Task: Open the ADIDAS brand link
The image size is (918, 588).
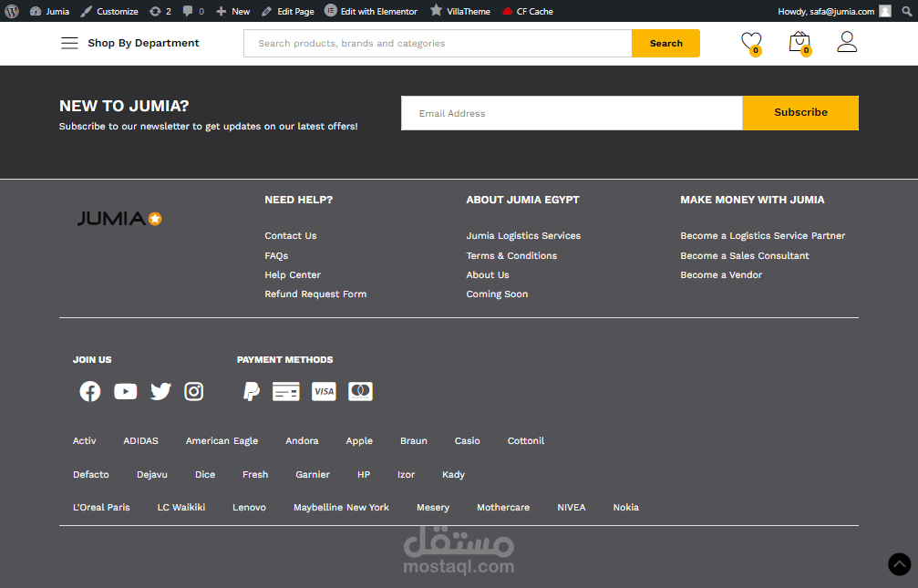Action: tap(140, 440)
